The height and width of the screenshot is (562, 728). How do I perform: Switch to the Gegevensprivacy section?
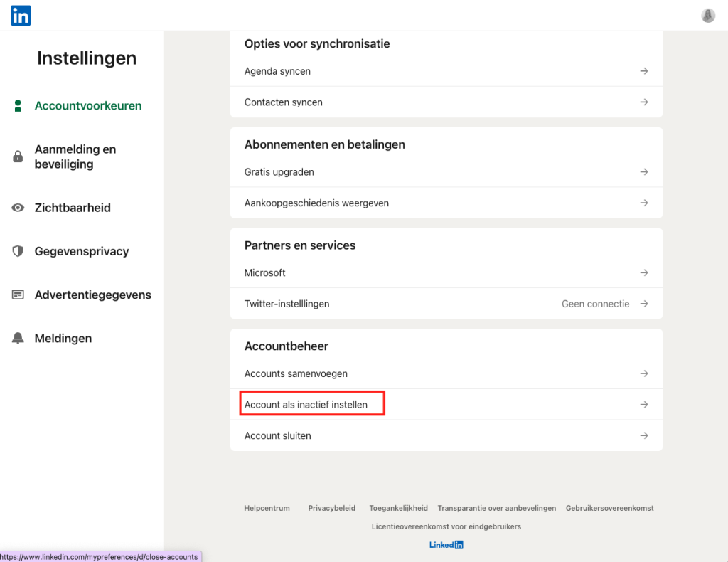coord(82,251)
